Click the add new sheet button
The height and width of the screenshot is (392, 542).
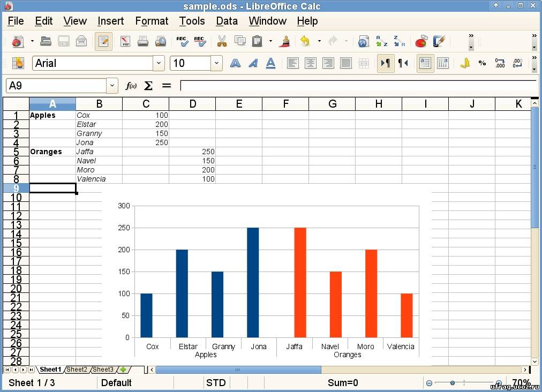pyautogui.click(x=123, y=370)
